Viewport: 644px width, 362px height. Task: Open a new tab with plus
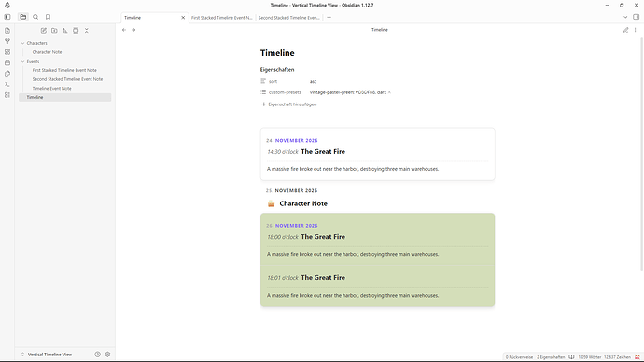[329, 17]
